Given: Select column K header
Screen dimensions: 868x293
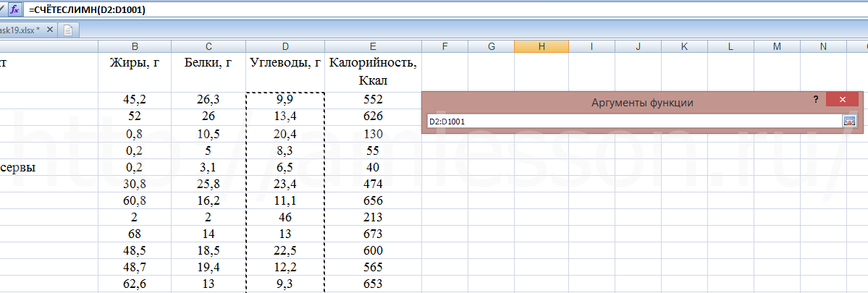Looking at the screenshot, I should tap(684, 47).
